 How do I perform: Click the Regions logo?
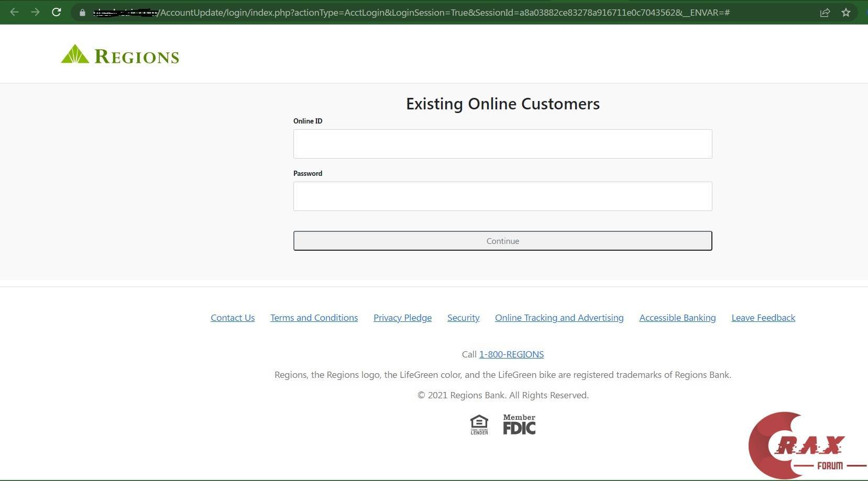pyautogui.click(x=120, y=54)
